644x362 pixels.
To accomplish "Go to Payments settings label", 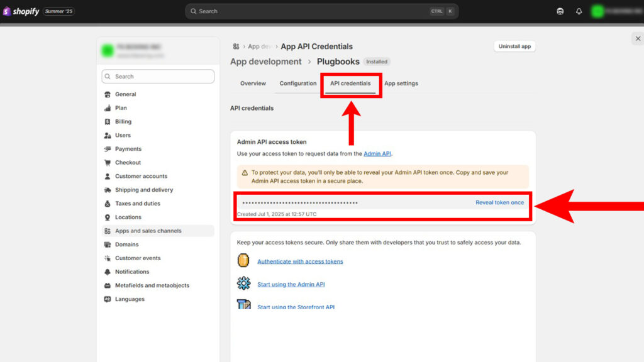I will point(128,149).
